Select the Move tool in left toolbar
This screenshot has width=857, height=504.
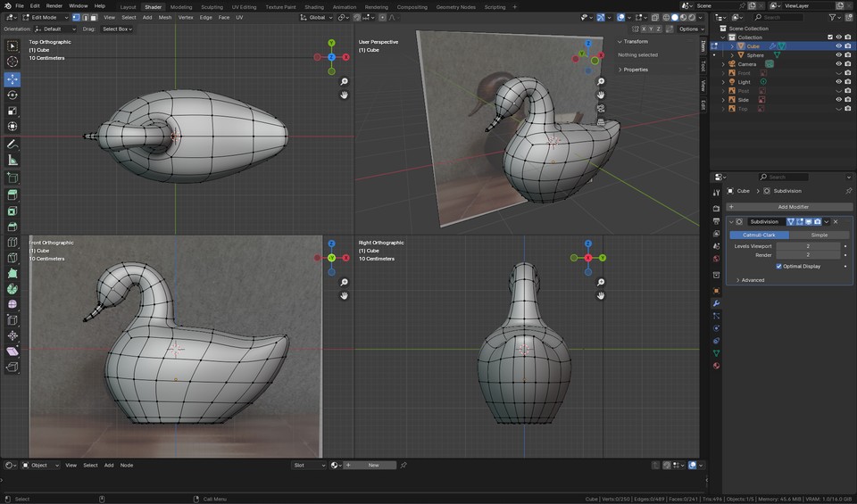(x=12, y=78)
